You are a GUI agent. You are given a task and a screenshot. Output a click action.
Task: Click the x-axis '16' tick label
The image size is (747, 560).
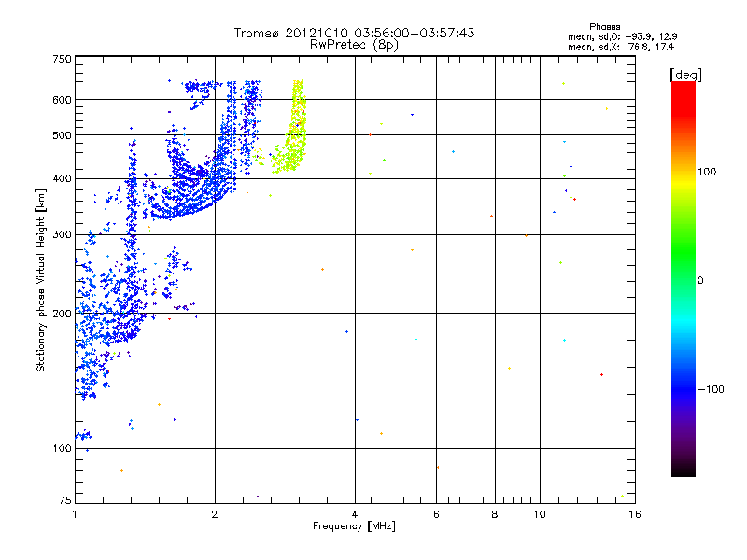pyautogui.click(x=635, y=514)
